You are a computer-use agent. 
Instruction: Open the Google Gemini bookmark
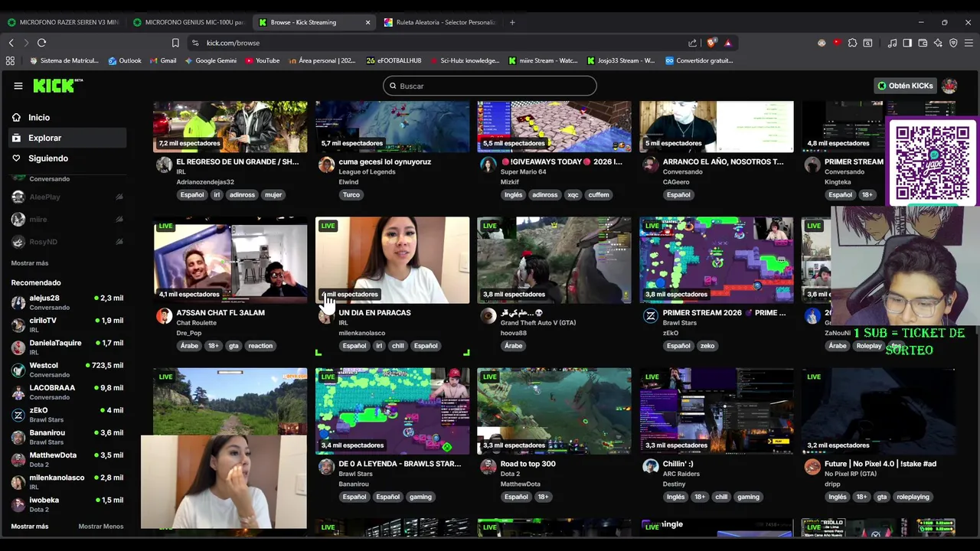(211, 60)
